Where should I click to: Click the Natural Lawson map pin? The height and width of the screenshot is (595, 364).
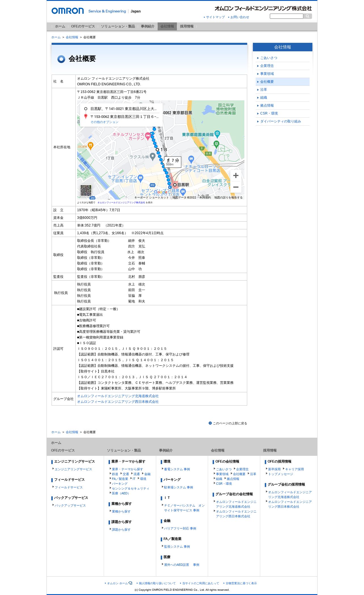pos(191,159)
